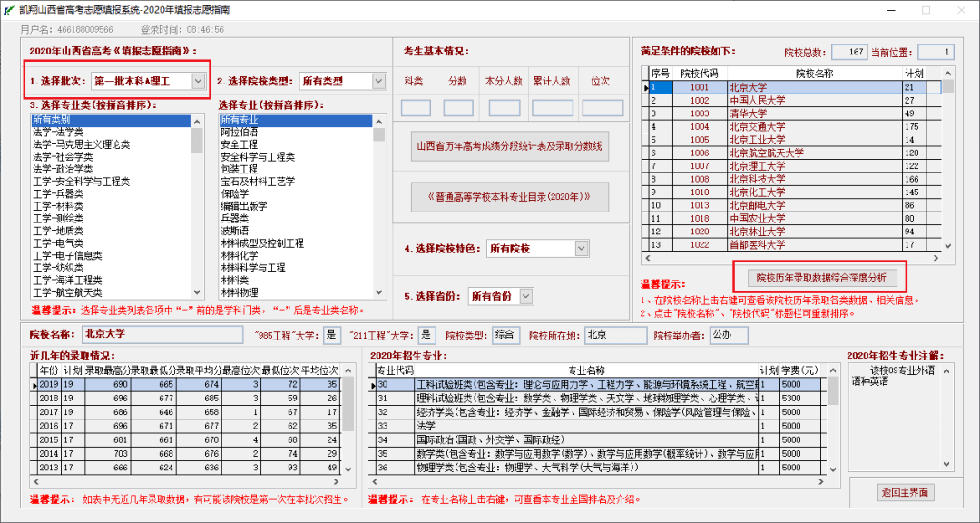The height and width of the screenshot is (523, 980).
Task: Select 工学-航空航天类 category
Action: tap(112, 292)
